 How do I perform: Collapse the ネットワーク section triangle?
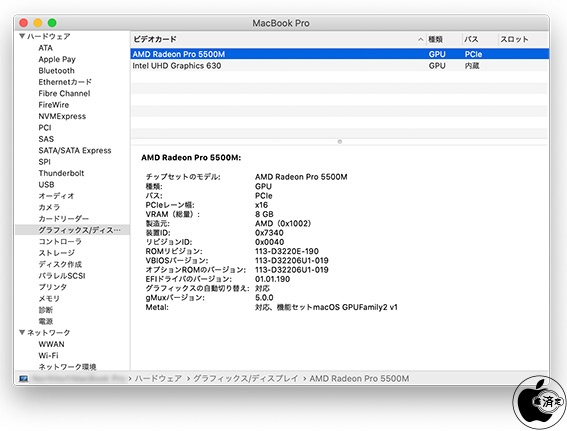click(22, 332)
